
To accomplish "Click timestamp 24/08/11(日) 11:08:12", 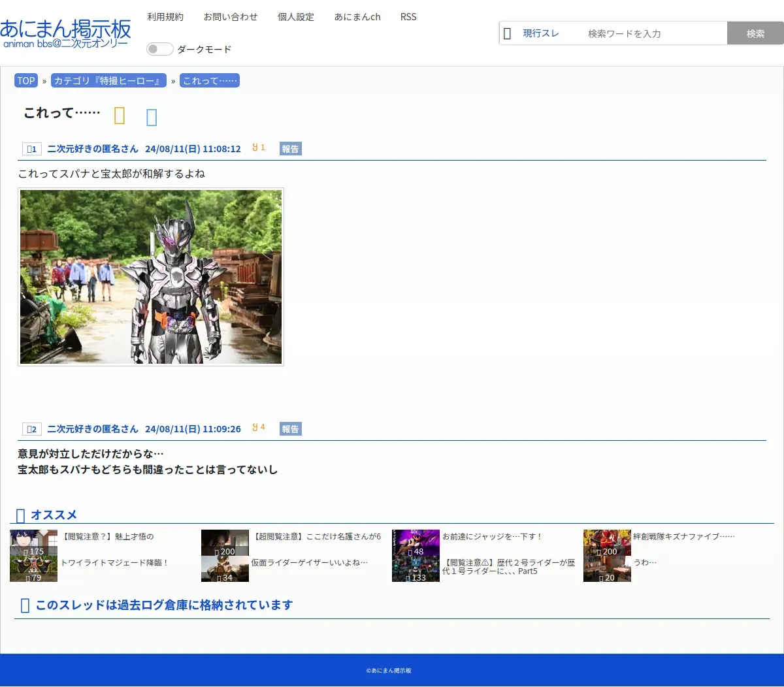I will pyautogui.click(x=193, y=149).
